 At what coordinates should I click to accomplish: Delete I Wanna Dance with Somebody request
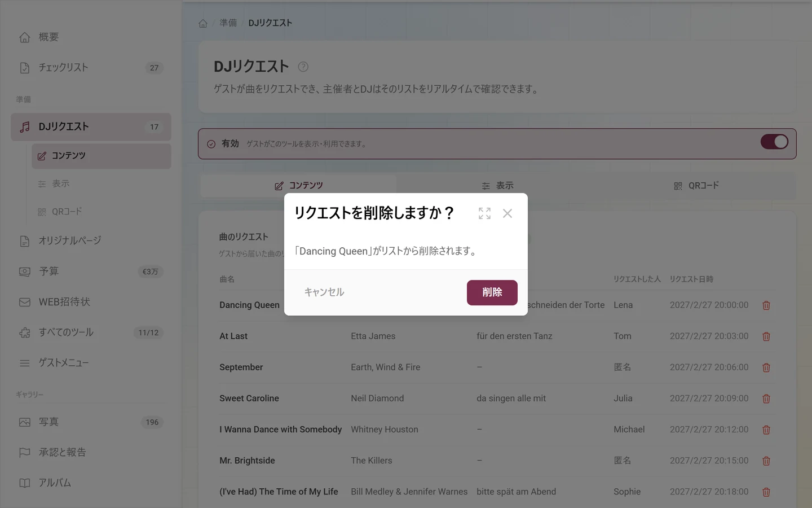[x=766, y=430]
